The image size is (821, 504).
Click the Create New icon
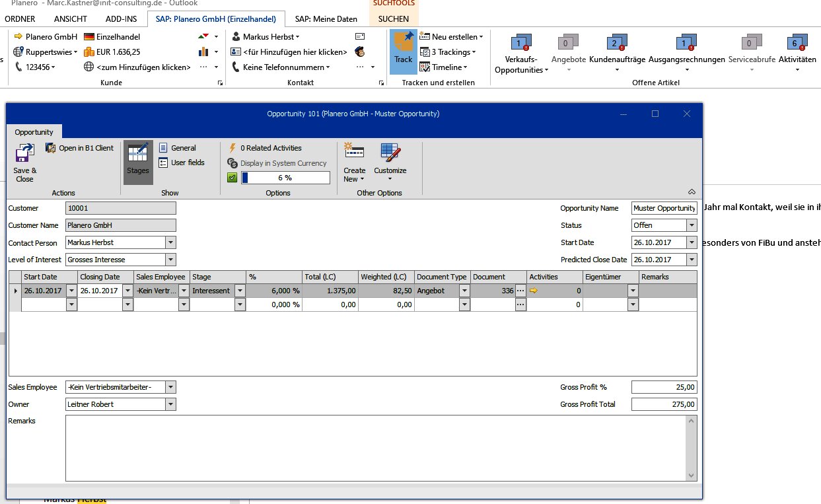click(354, 155)
